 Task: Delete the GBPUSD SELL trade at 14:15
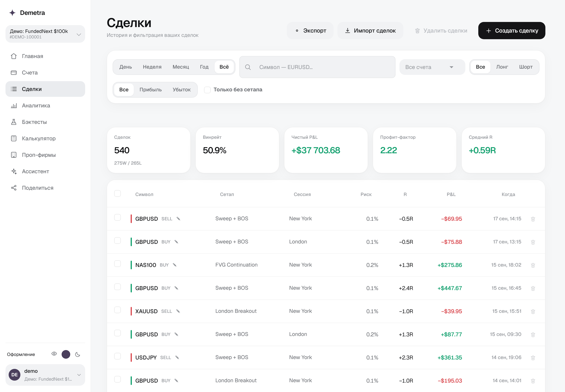pos(533,219)
